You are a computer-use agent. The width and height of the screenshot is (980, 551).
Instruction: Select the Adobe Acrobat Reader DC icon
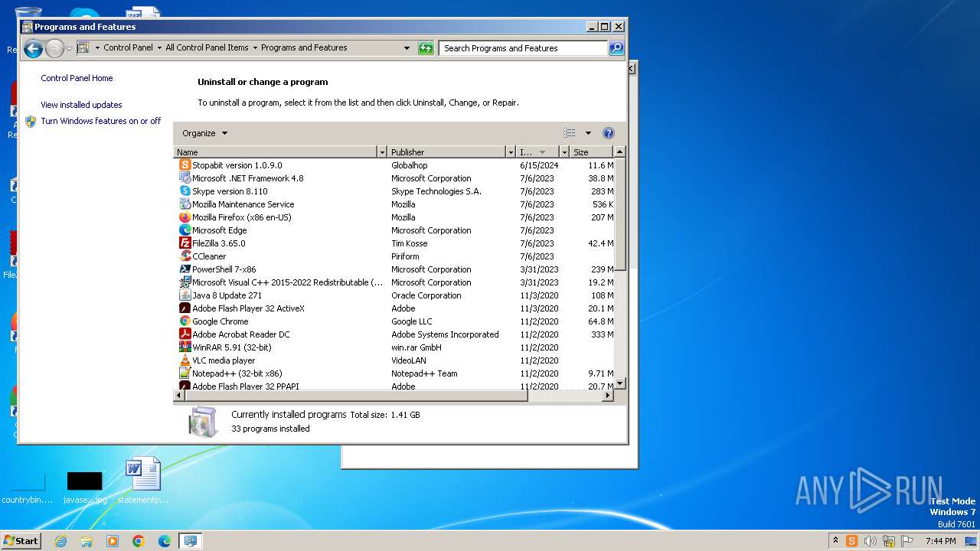185,334
